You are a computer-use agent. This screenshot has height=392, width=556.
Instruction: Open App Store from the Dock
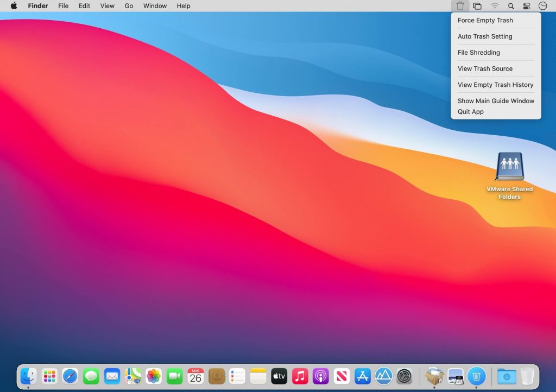pyautogui.click(x=362, y=376)
